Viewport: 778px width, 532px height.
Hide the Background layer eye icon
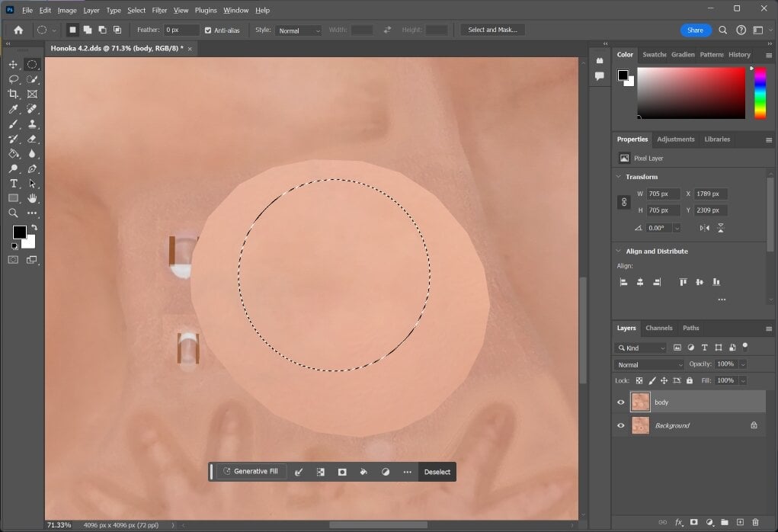tap(621, 425)
